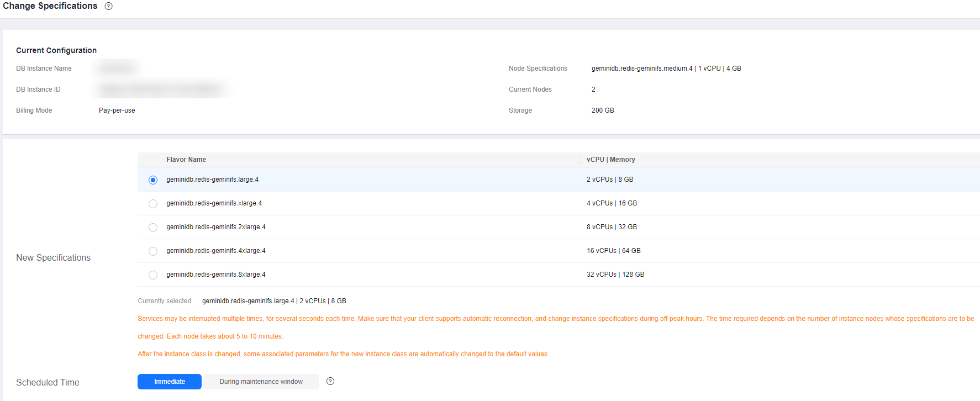Click the Node Specifications value text
980x401 pixels.
[x=666, y=68]
